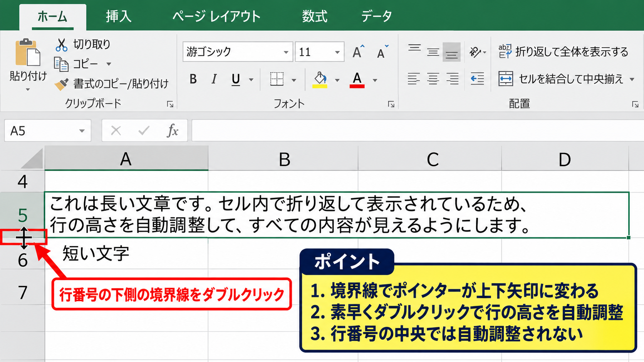Screen dimensions: 644x362
Task: Toggle Bold formatting
Action: [x=193, y=79]
